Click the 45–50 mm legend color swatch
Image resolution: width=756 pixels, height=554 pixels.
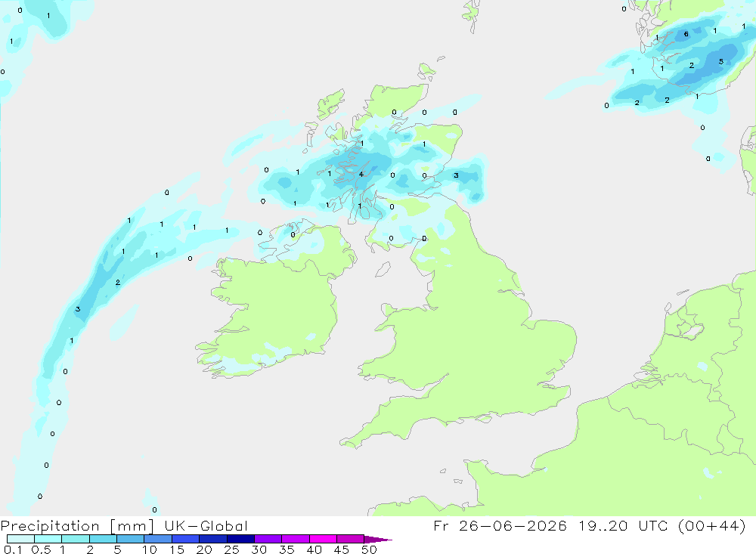(351, 539)
